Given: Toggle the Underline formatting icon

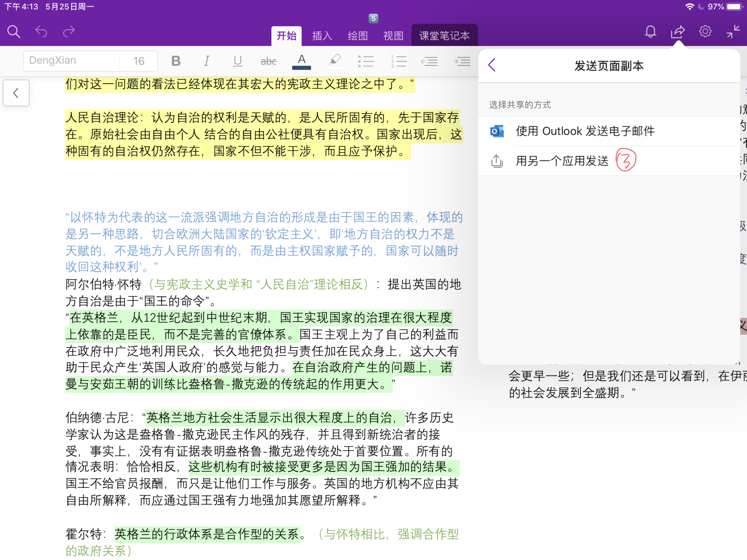Looking at the screenshot, I should click(x=237, y=60).
